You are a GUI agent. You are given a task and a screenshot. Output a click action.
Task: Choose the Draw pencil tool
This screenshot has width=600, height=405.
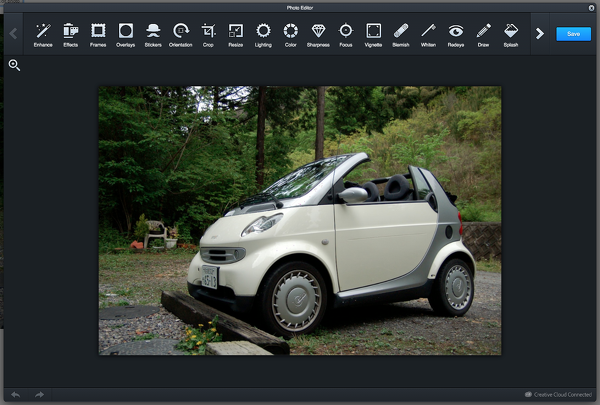tap(484, 35)
